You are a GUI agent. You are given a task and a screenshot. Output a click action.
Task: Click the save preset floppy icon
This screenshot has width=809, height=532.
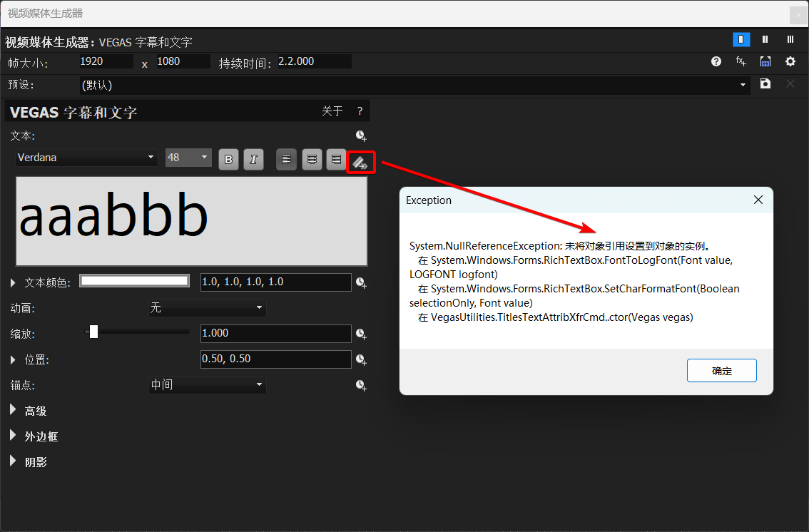pos(765,84)
